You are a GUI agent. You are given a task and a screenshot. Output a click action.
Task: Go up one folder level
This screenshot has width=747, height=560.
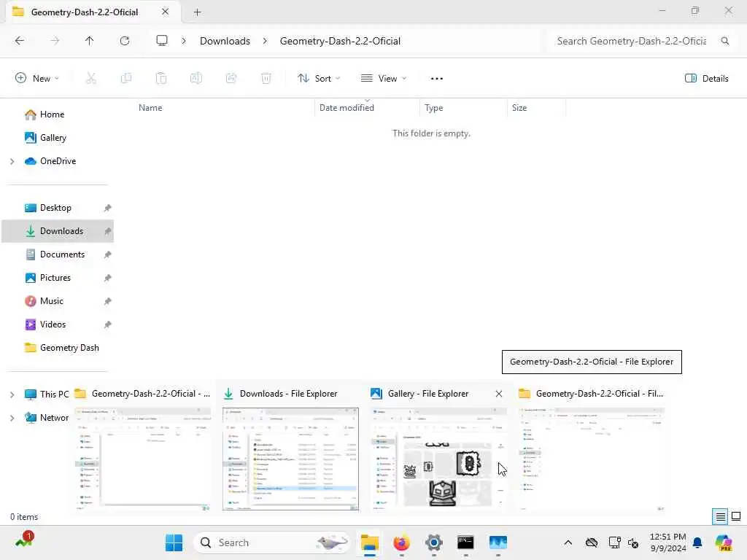point(90,41)
